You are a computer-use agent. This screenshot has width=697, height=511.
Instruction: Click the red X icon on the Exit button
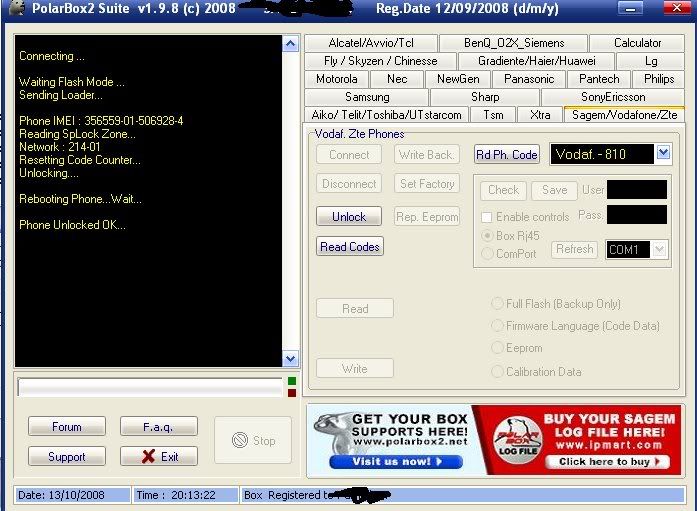pos(148,456)
